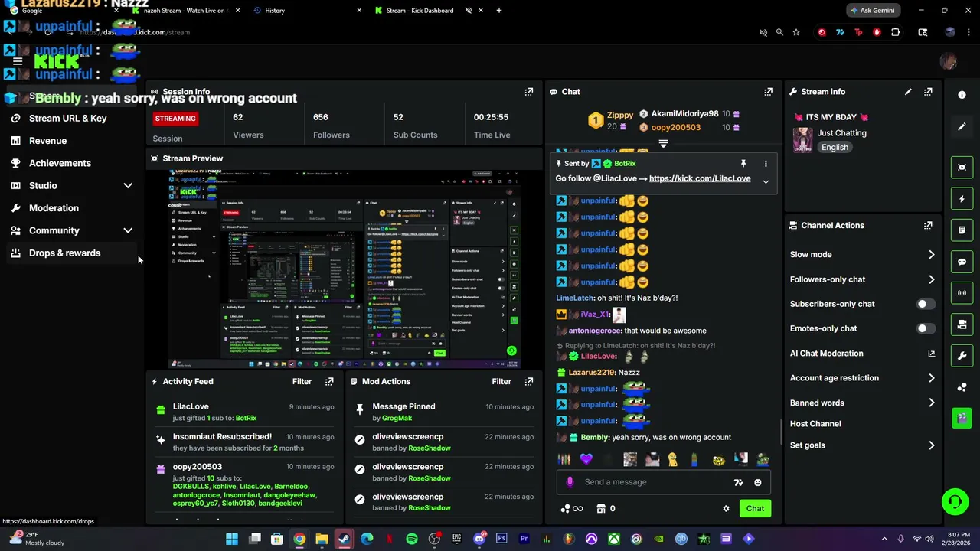Collapse the chat leaderboard arrow
The width and height of the screenshot is (980, 551).
(663, 143)
